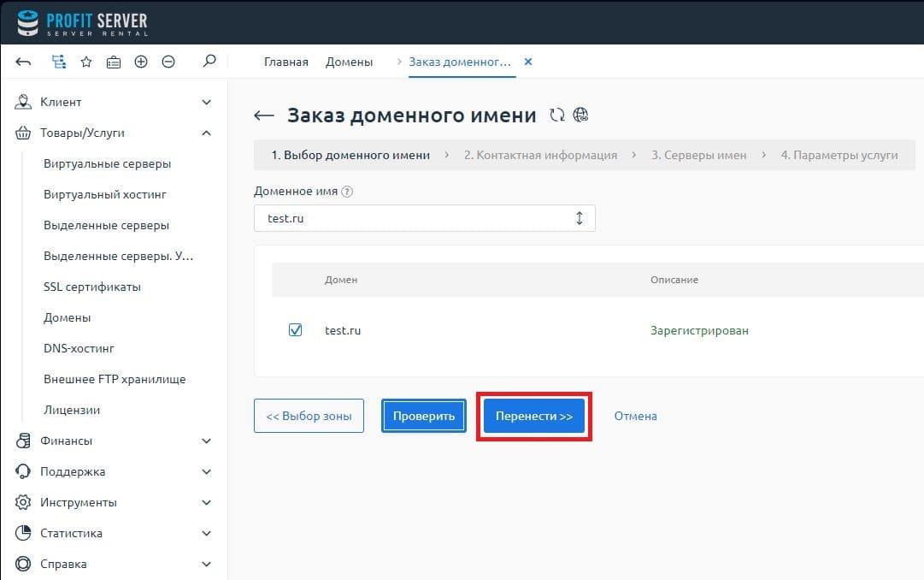
Task: Open Лицензии in sidebar
Action: tap(71, 410)
